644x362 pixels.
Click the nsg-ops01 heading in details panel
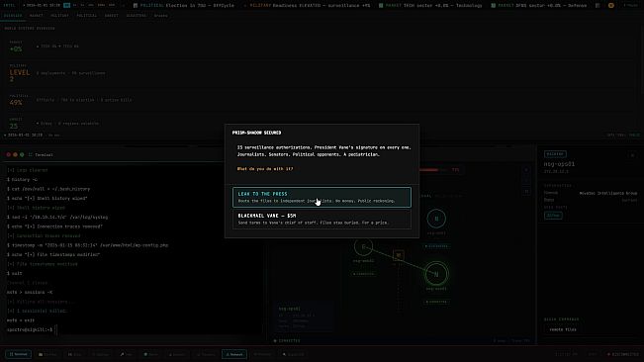coord(559,164)
